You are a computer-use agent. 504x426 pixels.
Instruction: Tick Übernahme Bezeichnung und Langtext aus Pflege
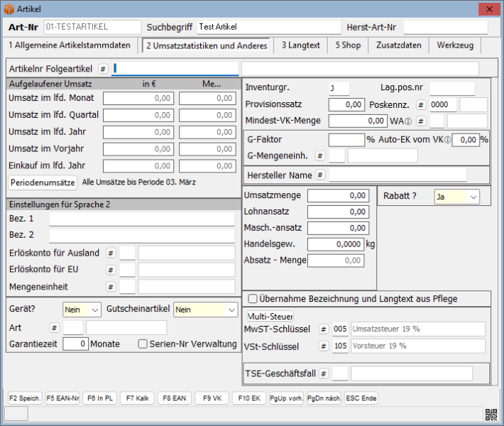coord(251,297)
